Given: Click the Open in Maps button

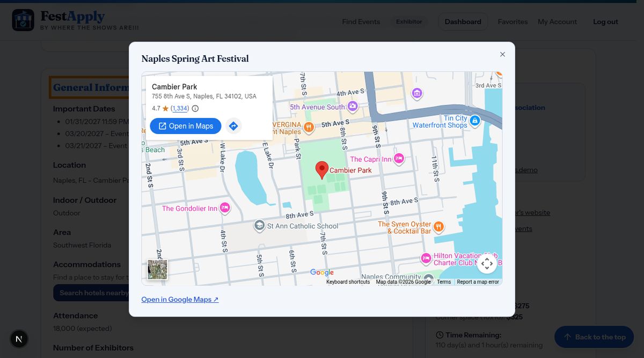Looking at the screenshot, I should click(x=186, y=126).
